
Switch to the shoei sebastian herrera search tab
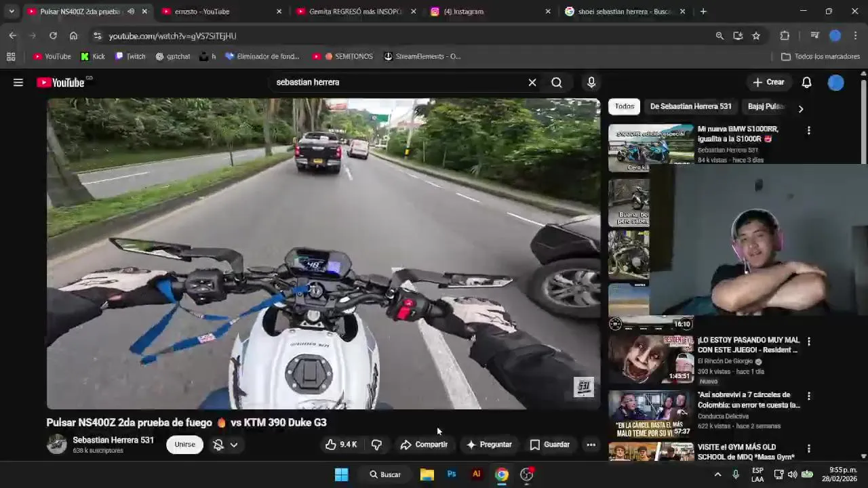[625, 12]
